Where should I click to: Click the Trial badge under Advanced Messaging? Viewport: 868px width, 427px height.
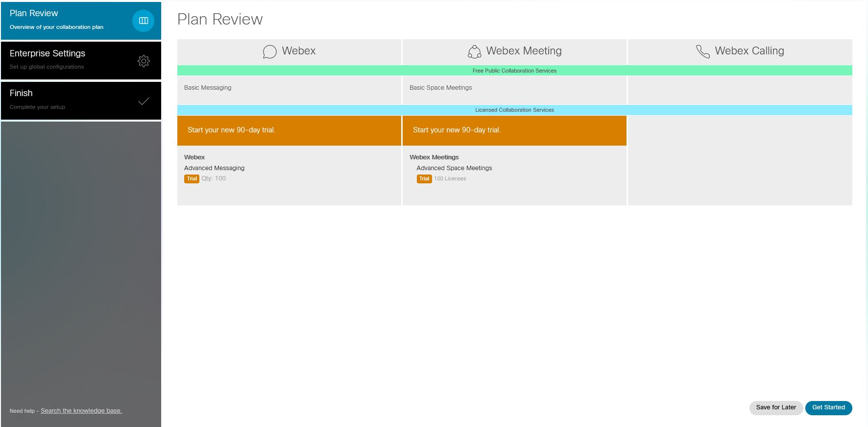(192, 179)
